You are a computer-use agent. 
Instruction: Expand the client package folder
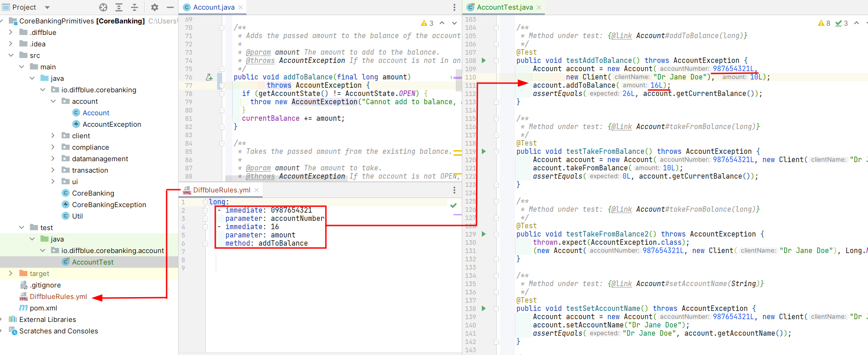point(53,136)
